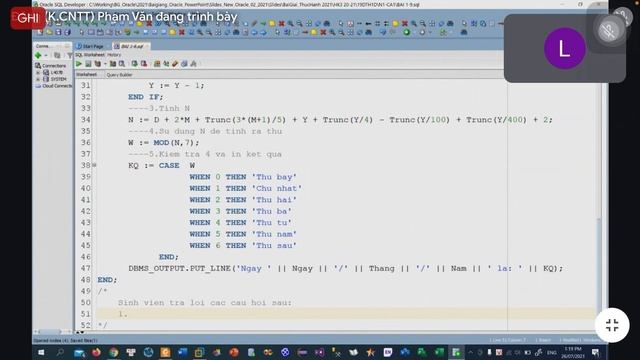Viewport: 640px width, 360px height.
Task: Click the blue Back arrow in toolbar
Action: tap(254, 32)
